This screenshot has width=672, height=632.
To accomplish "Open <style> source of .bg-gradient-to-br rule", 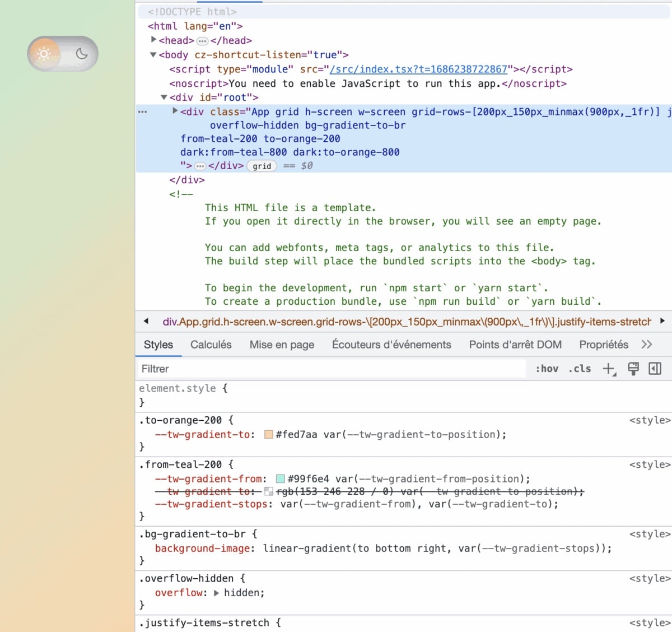I will coord(650,534).
